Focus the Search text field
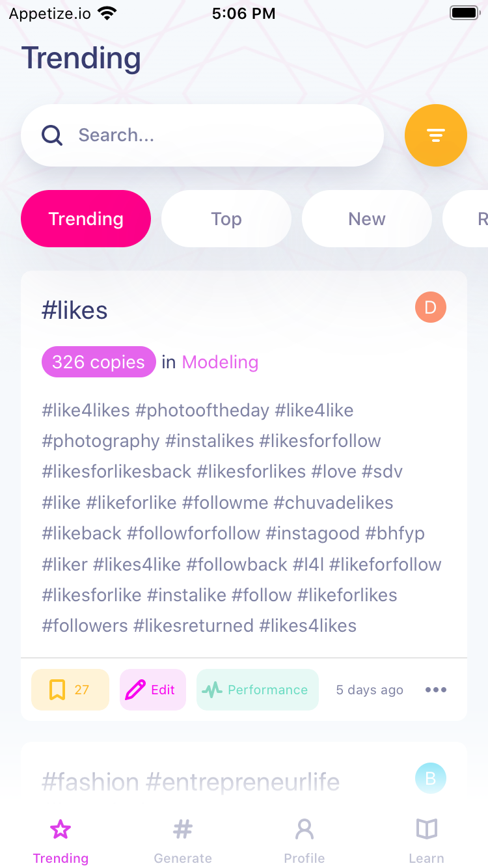Viewport: 488px width, 868px height. [221, 135]
